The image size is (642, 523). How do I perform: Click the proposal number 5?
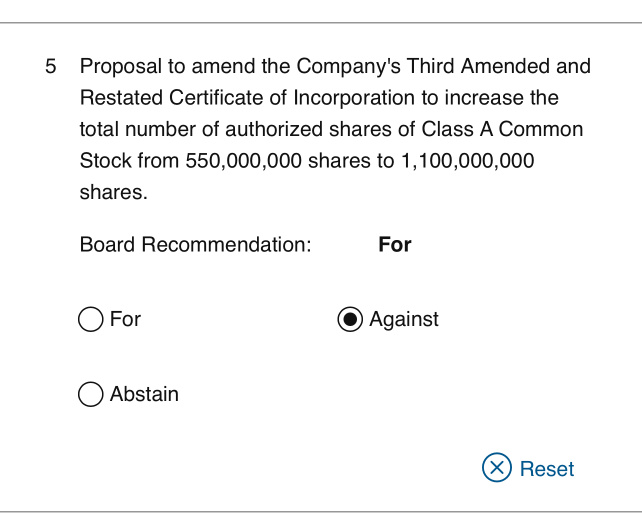(x=51, y=68)
